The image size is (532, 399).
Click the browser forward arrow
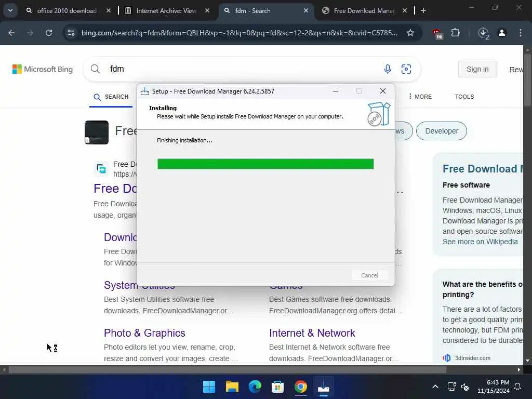coord(30,33)
